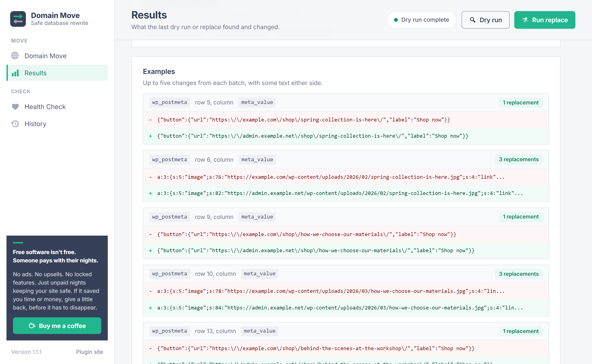This screenshot has height=364, width=592.
Task: Click the row 13 '1 replacement' badge
Action: [x=521, y=331]
